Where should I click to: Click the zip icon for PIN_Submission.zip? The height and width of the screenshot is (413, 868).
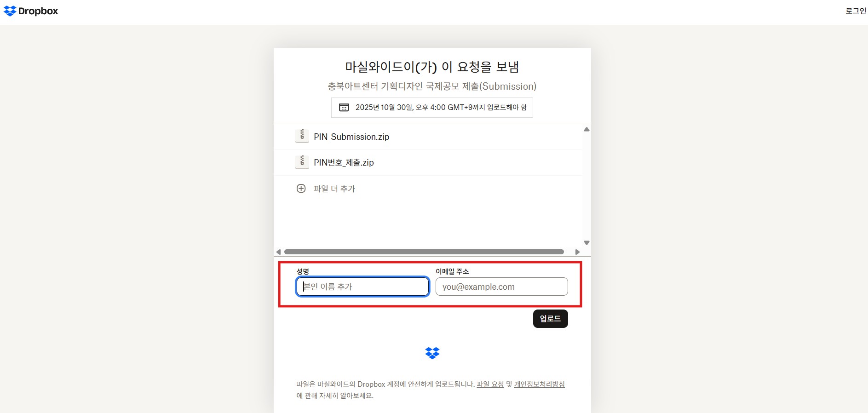tap(302, 136)
